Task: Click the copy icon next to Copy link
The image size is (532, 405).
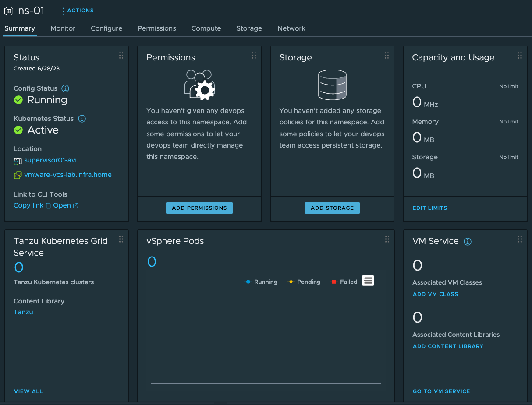Action: (x=47, y=205)
